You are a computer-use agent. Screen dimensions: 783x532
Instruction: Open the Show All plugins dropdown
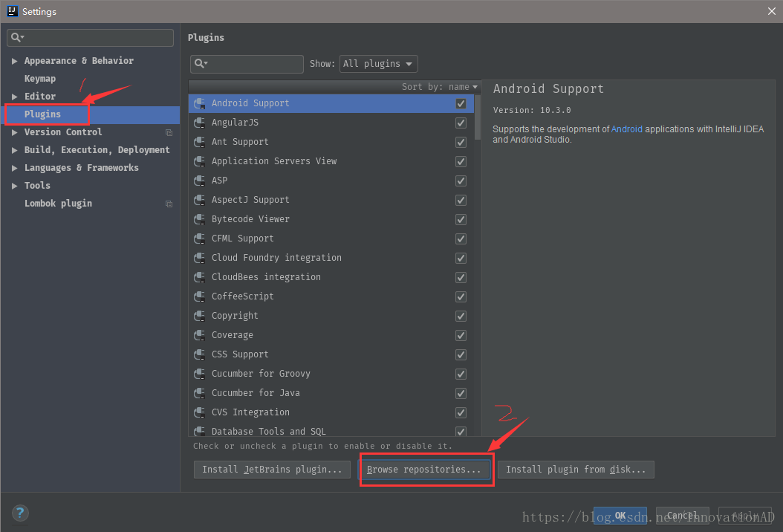point(378,64)
